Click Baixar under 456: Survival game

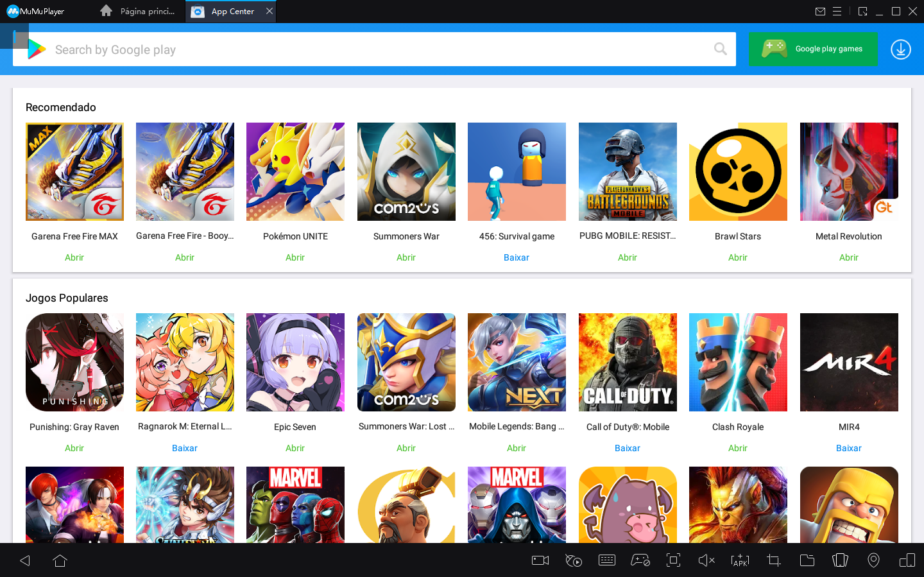[x=516, y=257]
